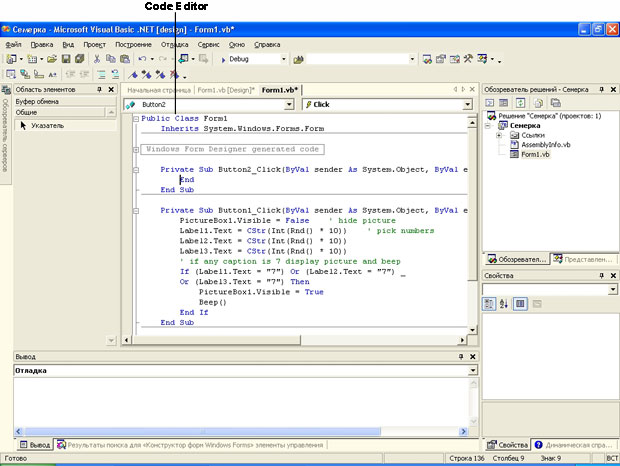The height and width of the screenshot is (466, 620).
Task: Click the Add New Item toolbar icon
Action: (32, 59)
